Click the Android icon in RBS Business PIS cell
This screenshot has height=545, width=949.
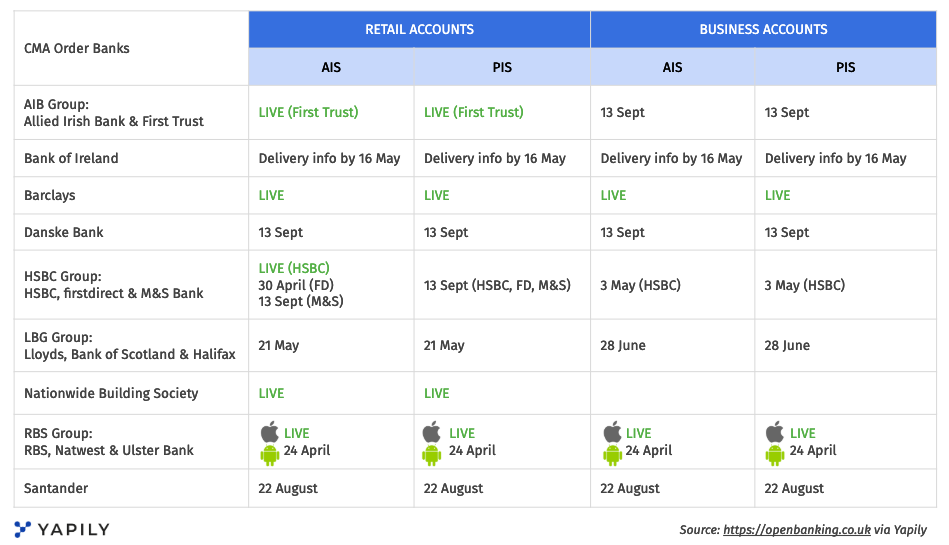coord(775,455)
